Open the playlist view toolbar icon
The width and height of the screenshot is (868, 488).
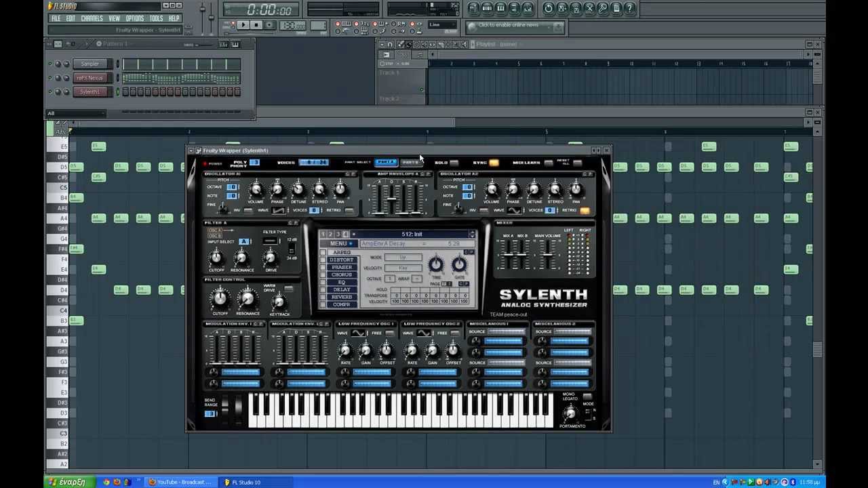(x=474, y=8)
